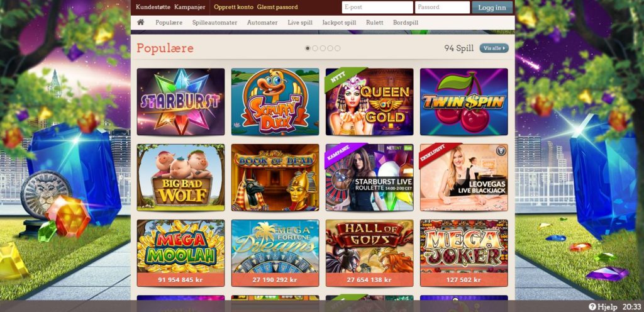Go to the home icon in navigation
This screenshot has height=312, width=644.
pos(140,22)
